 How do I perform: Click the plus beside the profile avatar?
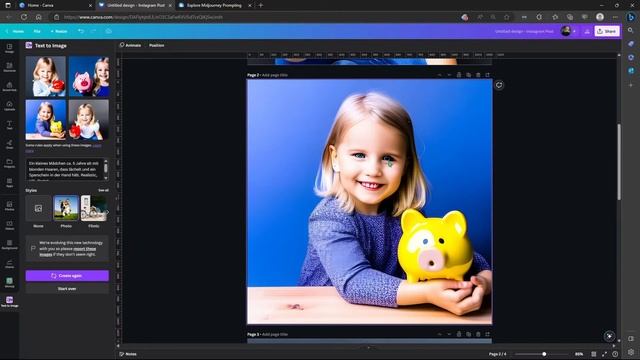pyautogui.click(x=574, y=31)
